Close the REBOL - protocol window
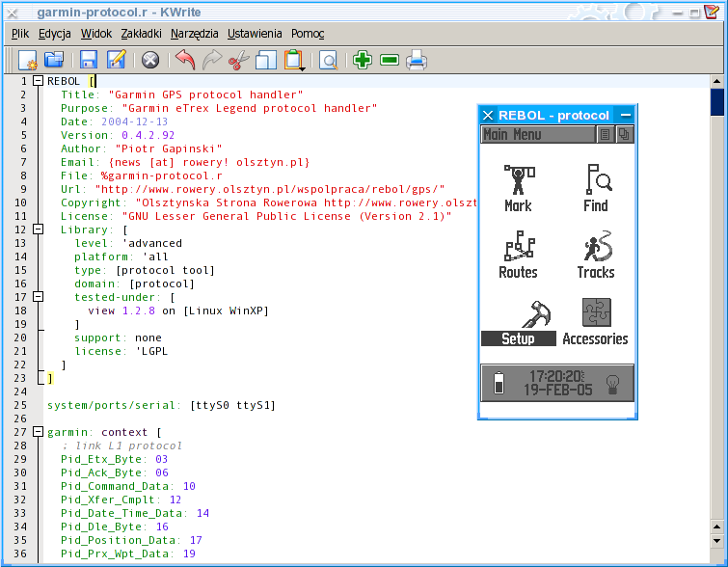This screenshot has width=728, height=567. 488,115
